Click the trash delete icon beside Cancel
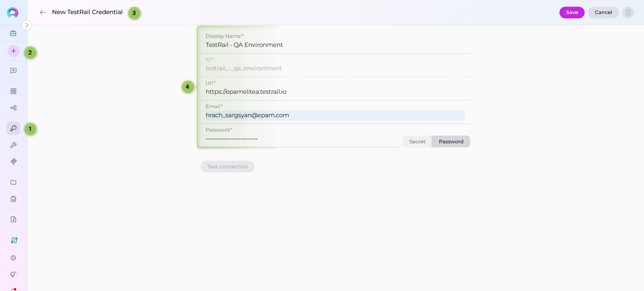The image size is (644, 291). [628, 12]
